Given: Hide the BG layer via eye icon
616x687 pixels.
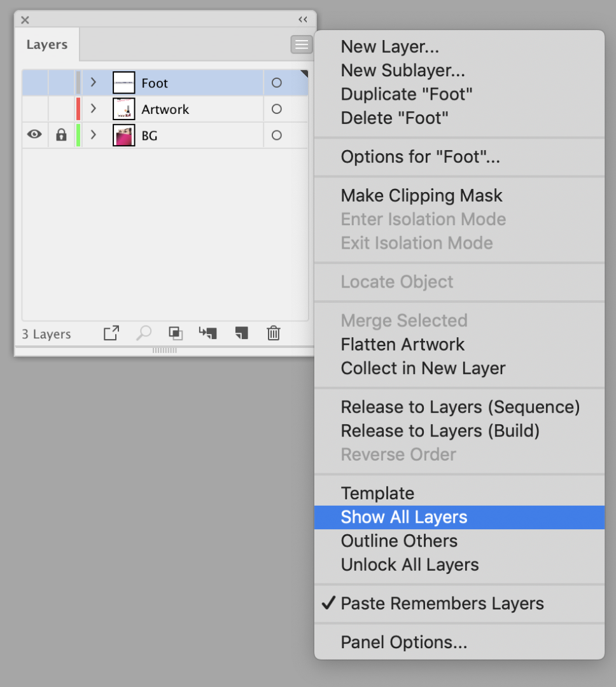Looking at the screenshot, I should 34,135.
